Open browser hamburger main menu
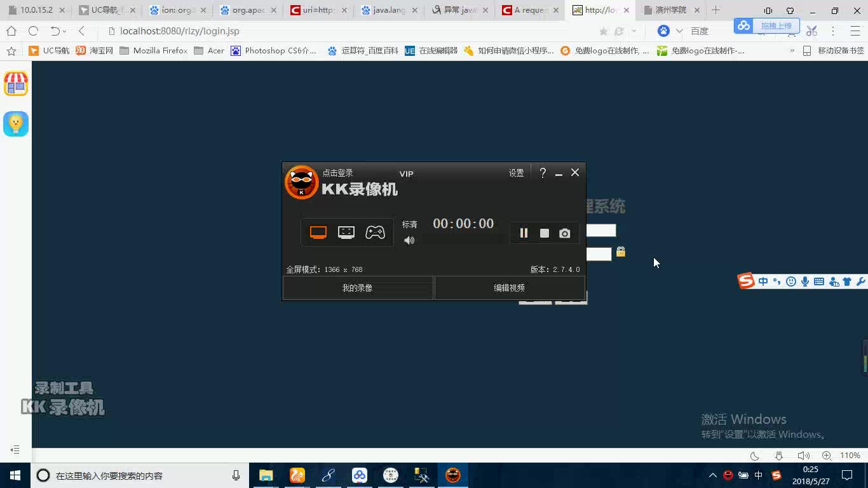 coord(855,31)
